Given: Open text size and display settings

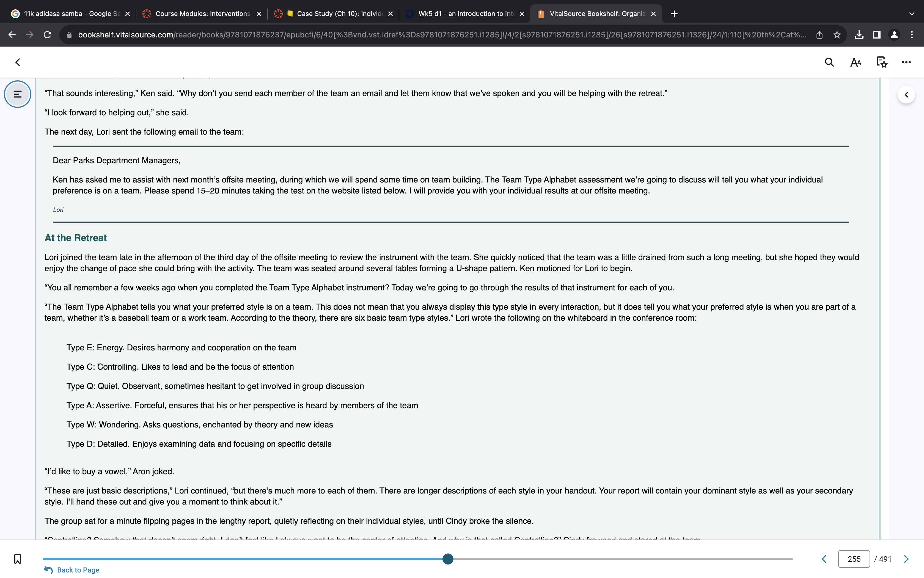Looking at the screenshot, I should (x=856, y=62).
